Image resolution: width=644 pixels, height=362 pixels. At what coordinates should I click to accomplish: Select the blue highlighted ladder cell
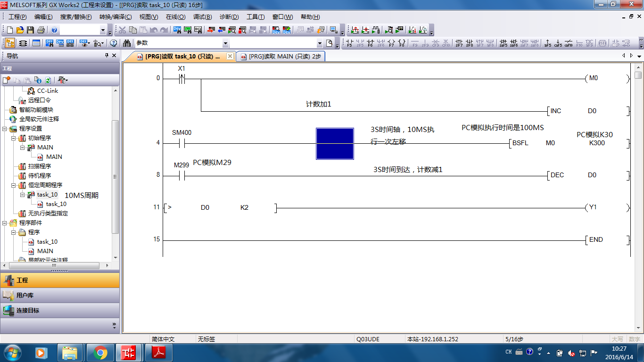coord(335,144)
